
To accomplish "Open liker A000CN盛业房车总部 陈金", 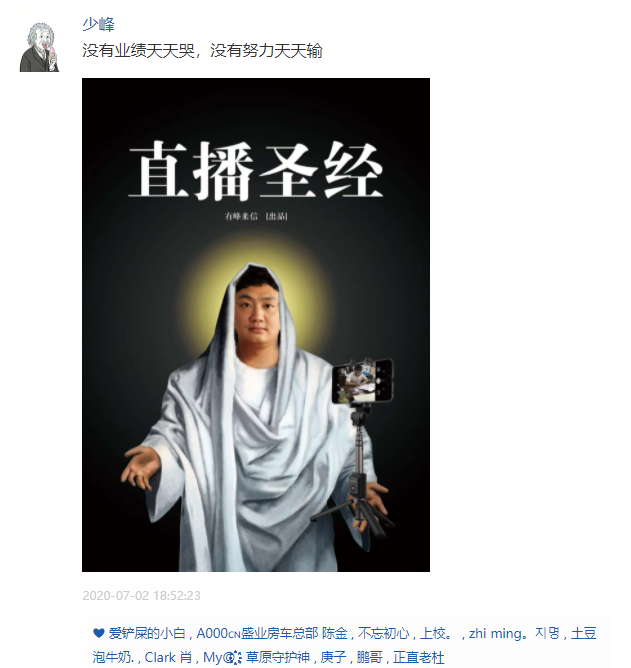I will tap(272, 633).
